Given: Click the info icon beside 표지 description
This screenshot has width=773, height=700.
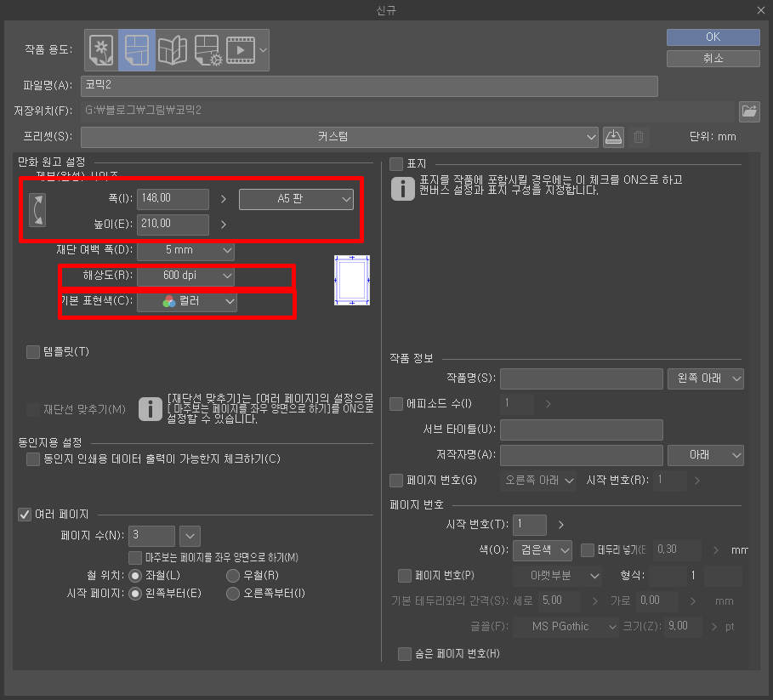Looking at the screenshot, I should (x=403, y=188).
